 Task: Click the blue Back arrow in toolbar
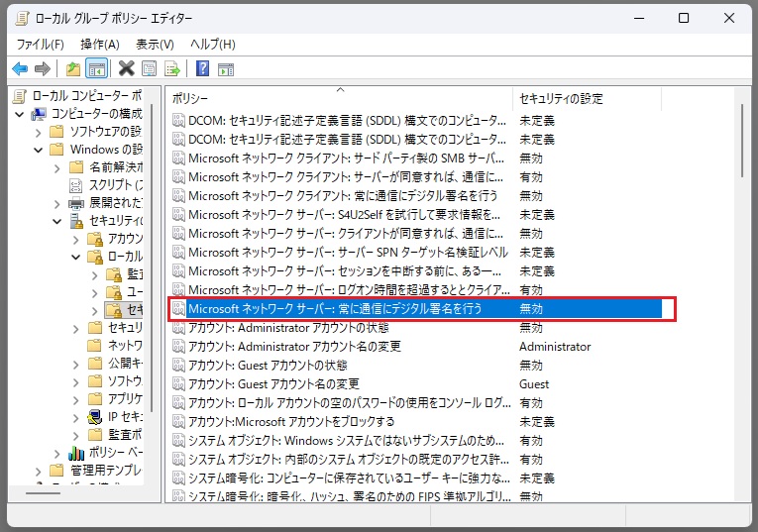19,68
